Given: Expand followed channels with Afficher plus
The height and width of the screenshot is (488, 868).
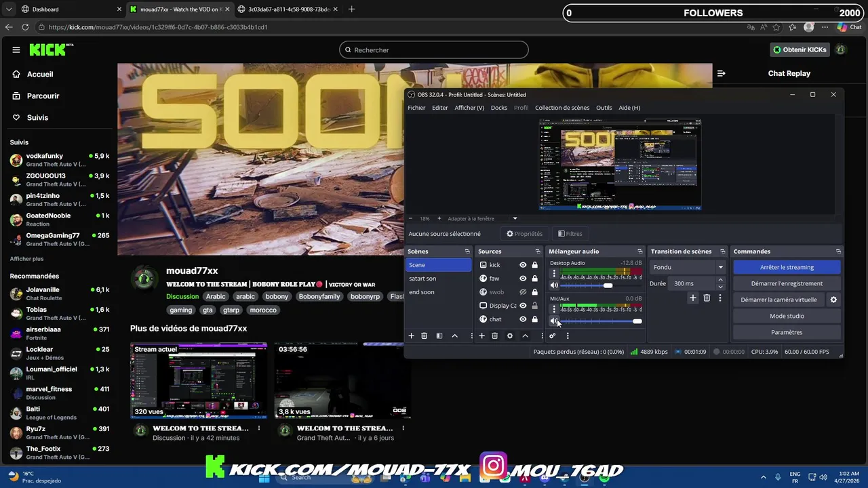Looking at the screenshot, I should coord(26,259).
